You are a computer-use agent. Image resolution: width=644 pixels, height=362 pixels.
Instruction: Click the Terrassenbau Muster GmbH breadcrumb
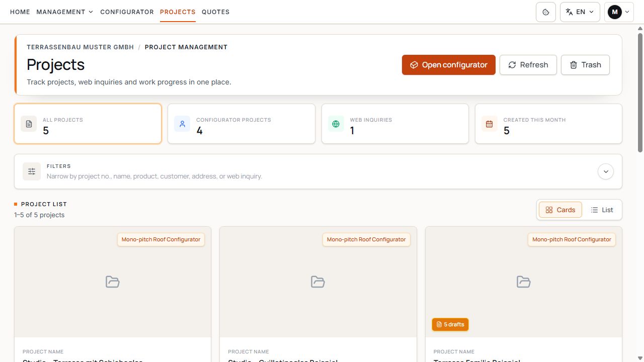(80, 47)
